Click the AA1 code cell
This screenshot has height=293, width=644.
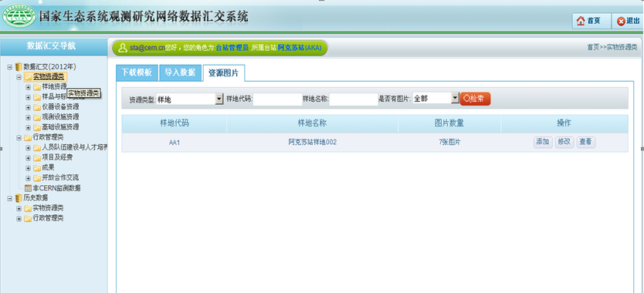(175, 143)
